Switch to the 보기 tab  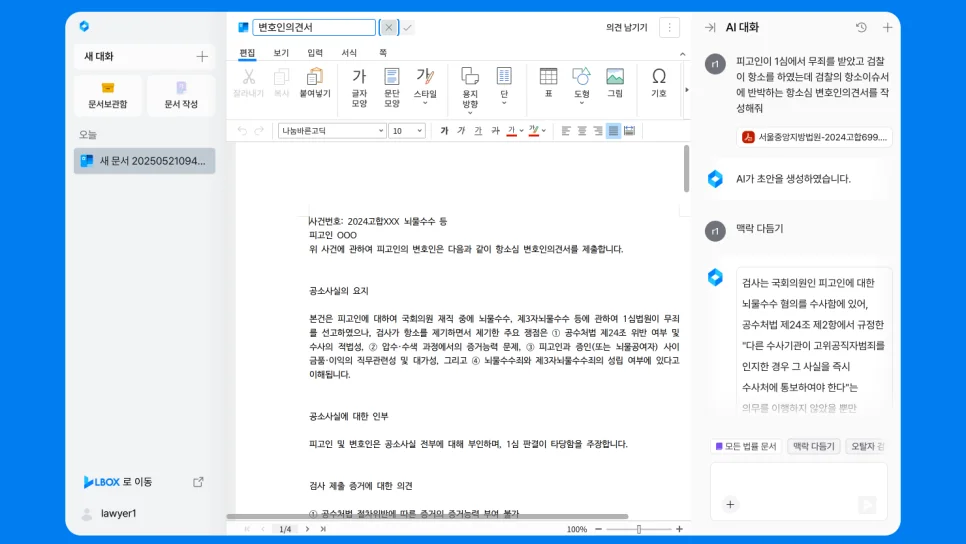(281, 53)
